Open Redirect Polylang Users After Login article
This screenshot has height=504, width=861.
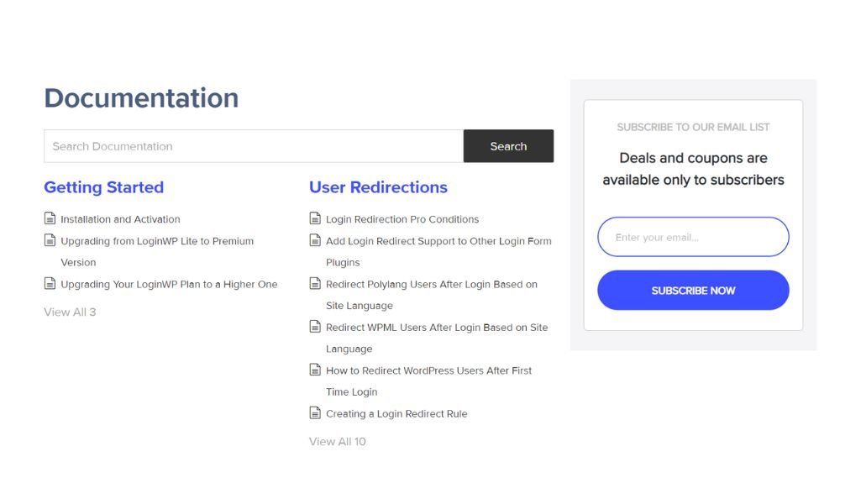[432, 295]
